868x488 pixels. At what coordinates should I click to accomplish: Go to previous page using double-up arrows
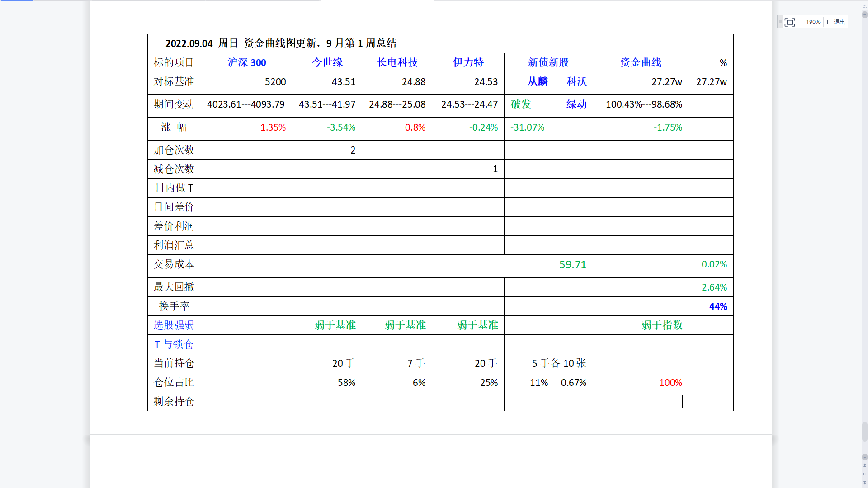pos(864,465)
